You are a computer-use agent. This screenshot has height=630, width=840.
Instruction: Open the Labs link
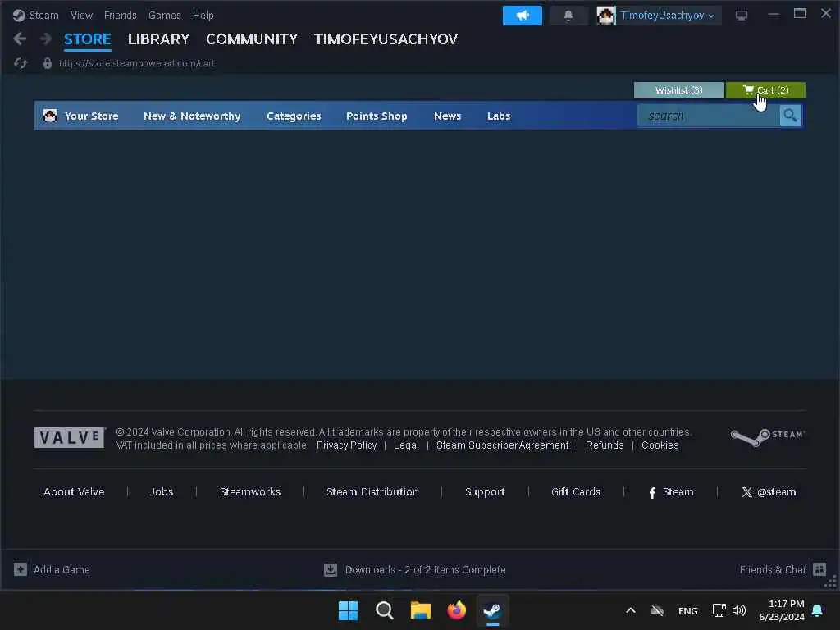tap(499, 116)
